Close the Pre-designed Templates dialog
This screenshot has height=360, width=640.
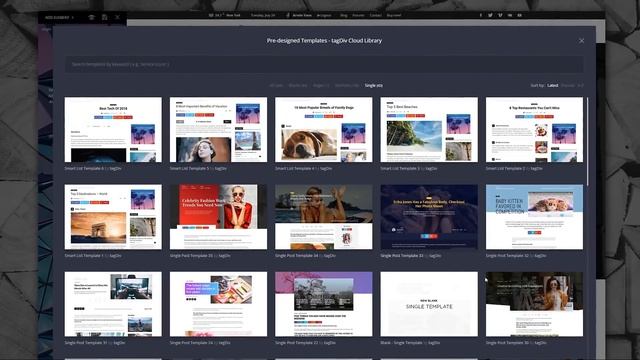(581, 41)
